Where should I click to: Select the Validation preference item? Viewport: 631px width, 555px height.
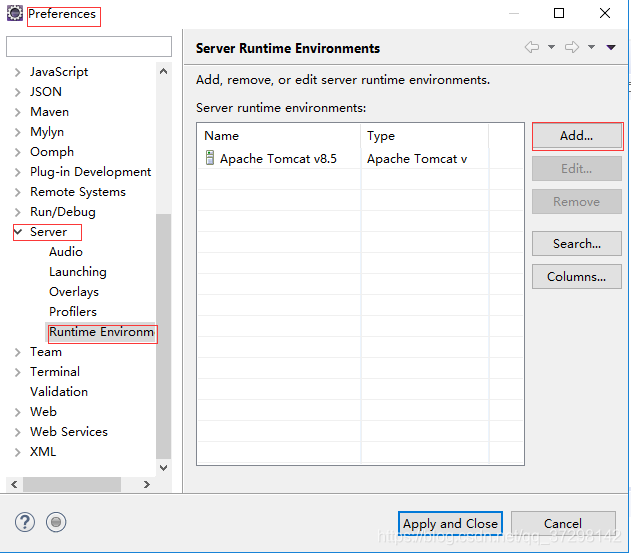[59, 392]
